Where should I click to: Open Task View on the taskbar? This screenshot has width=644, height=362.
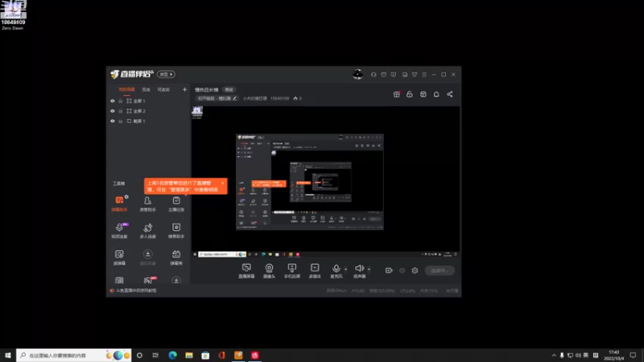[x=155, y=356]
